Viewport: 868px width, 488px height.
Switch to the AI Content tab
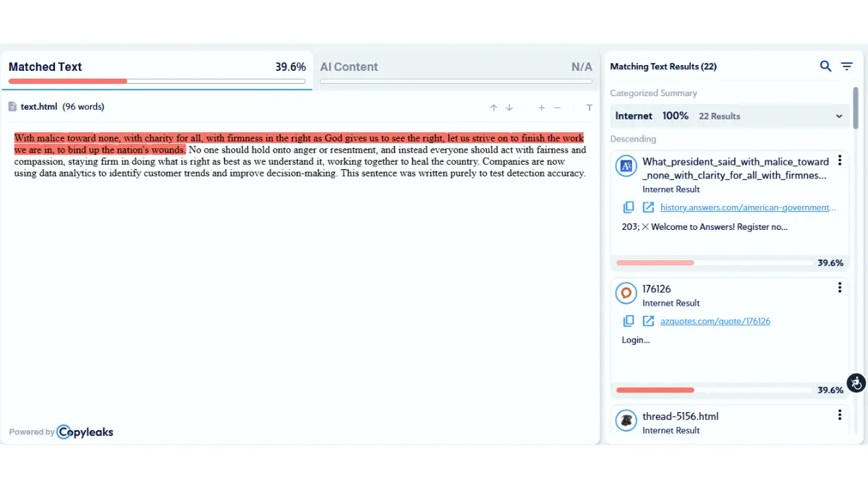pos(456,70)
